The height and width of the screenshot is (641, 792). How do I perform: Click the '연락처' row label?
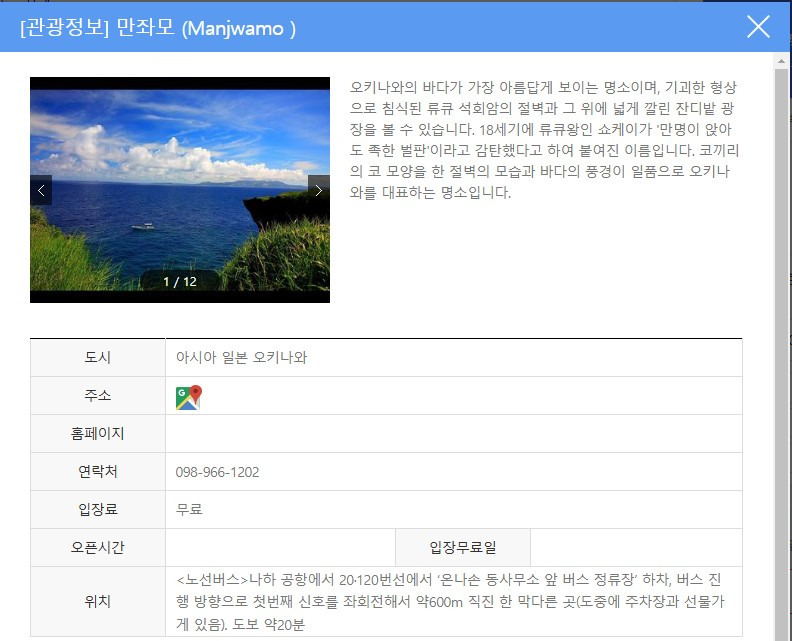click(97, 472)
